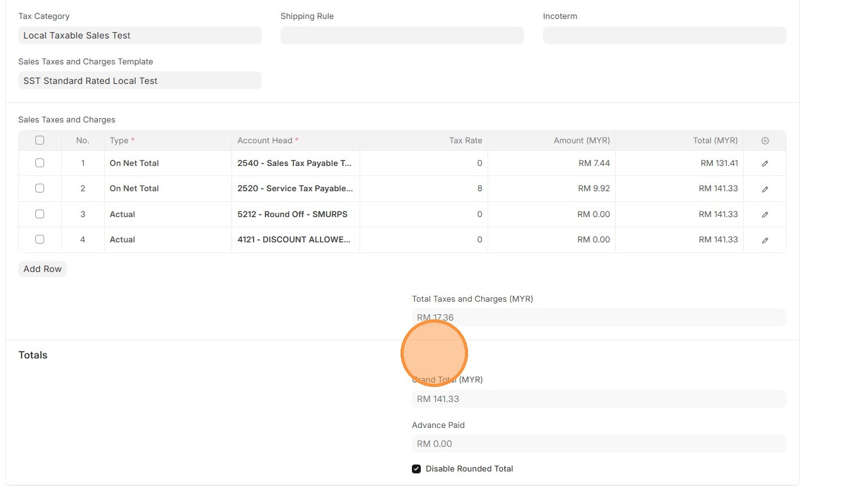This screenshot has height=486, width=868.
Task: Tick checkbox for row 1 Sales Tax
Action: 40,163
